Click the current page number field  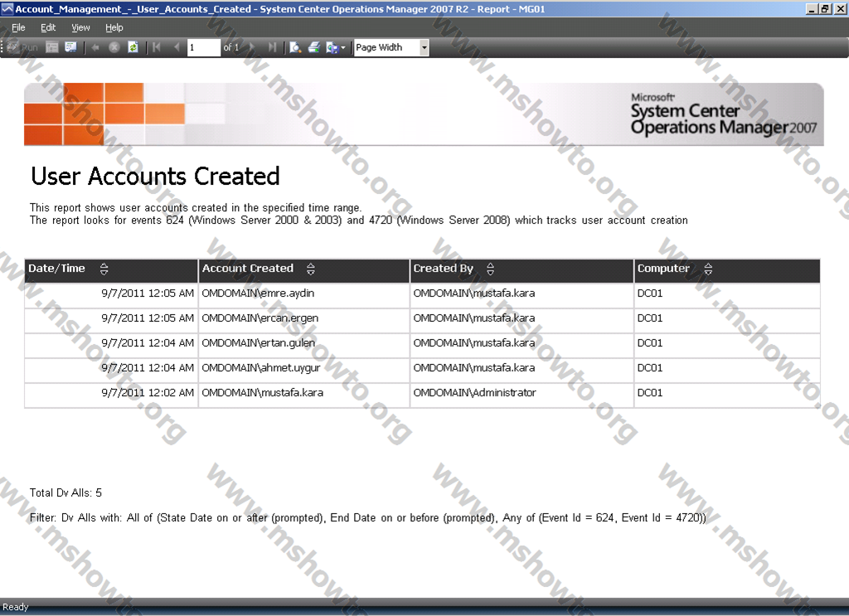point(204,47)
